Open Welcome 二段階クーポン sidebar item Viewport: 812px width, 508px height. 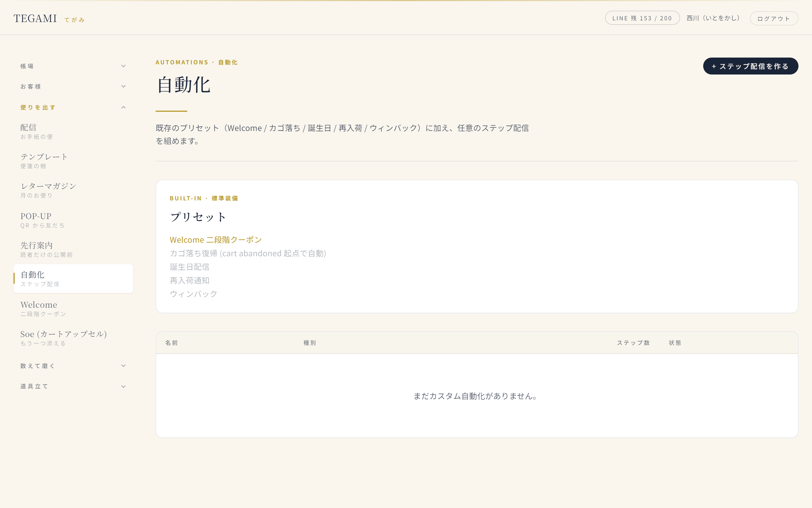73,308
